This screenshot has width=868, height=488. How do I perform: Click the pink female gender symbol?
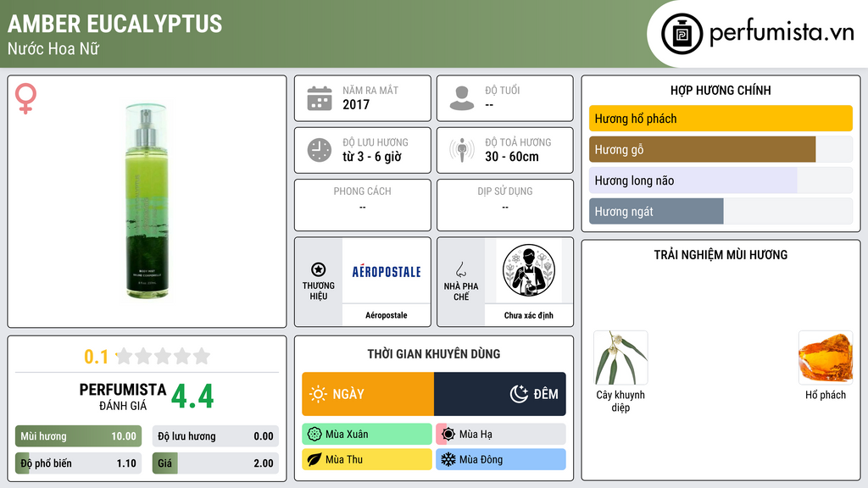[x=25, y=98]
